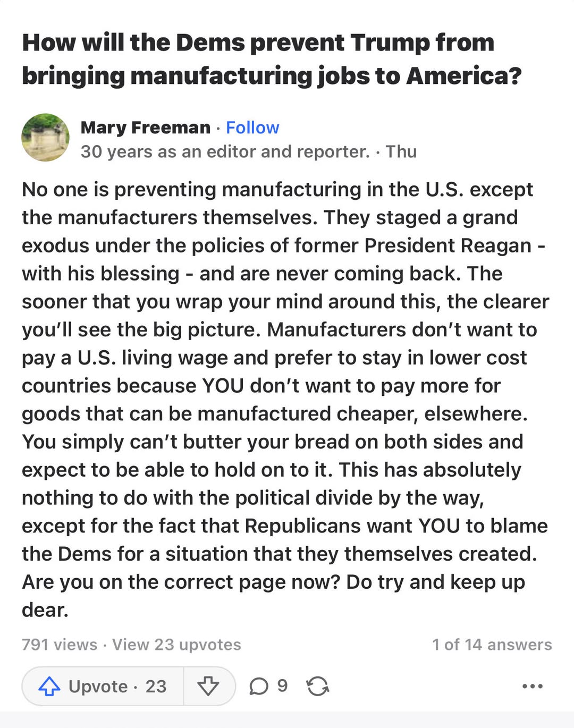Click the '30 years as an editor' credential
The height and width of the screenshot is (728, 574).
(x=225, y=151)
